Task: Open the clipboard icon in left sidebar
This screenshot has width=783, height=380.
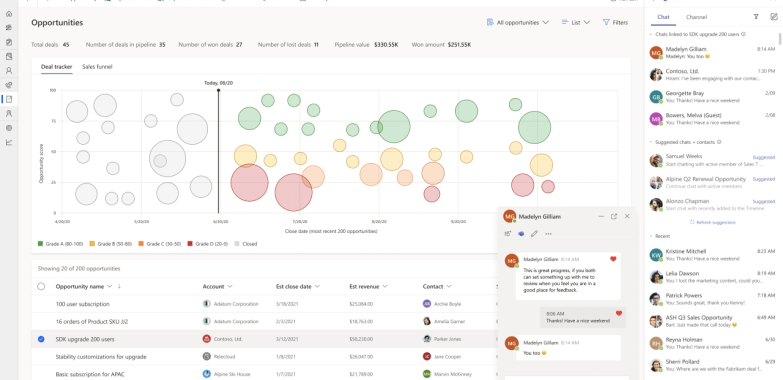Action: click(x=8, y=42)
